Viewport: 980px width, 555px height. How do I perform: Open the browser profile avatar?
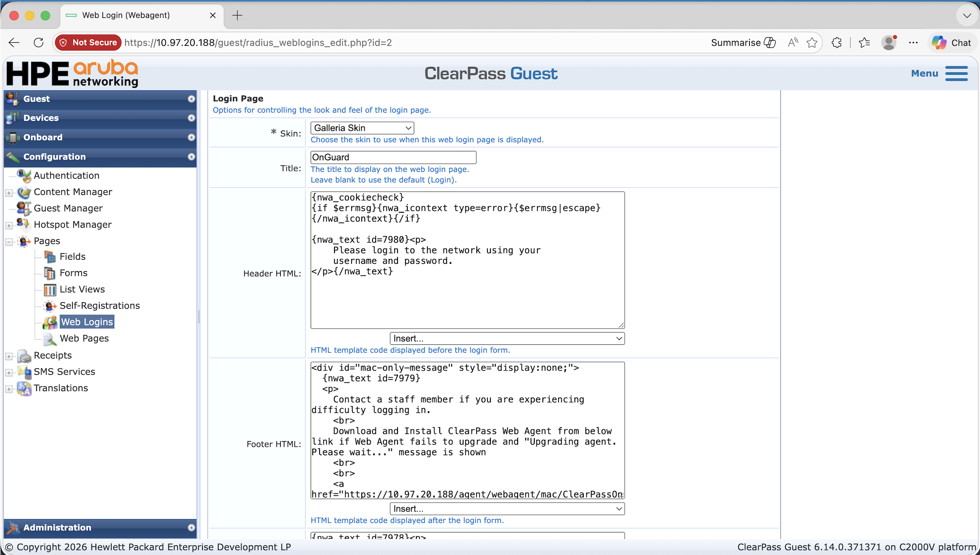coord(889,43)
